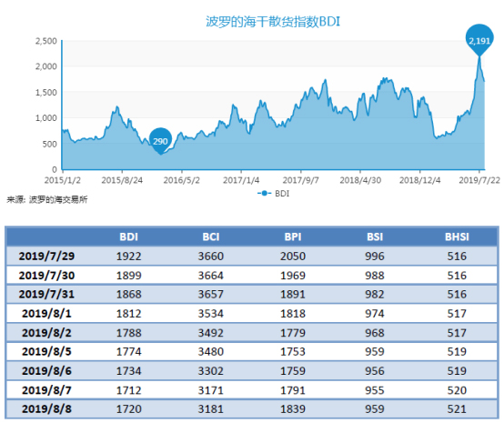Select BCI value 3181
This screenshot has width=504, height=423.
pyautogui.click(x=211, y=408)
